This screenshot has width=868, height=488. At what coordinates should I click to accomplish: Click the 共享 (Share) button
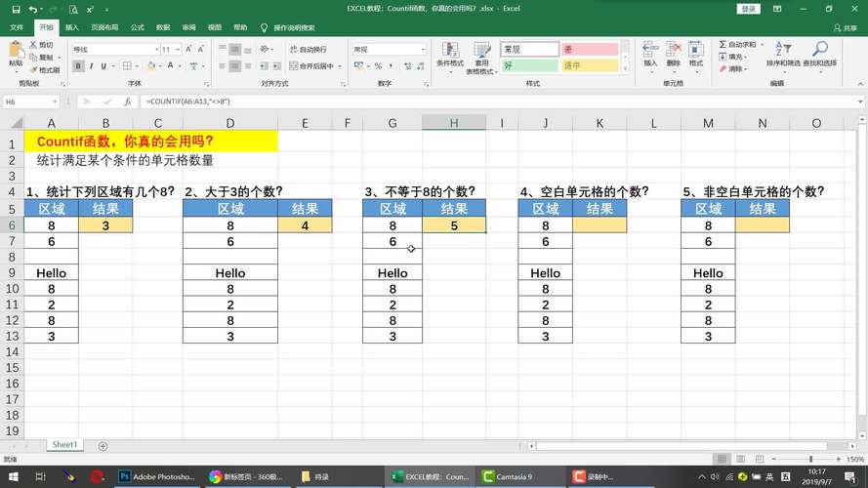click(846, 28)
